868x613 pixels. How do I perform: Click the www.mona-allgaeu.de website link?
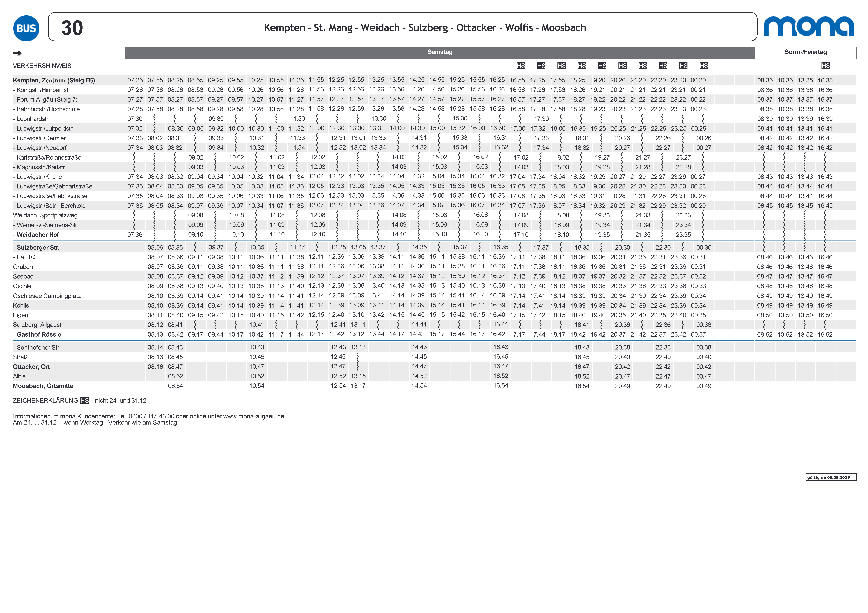[x=253, y=416]
